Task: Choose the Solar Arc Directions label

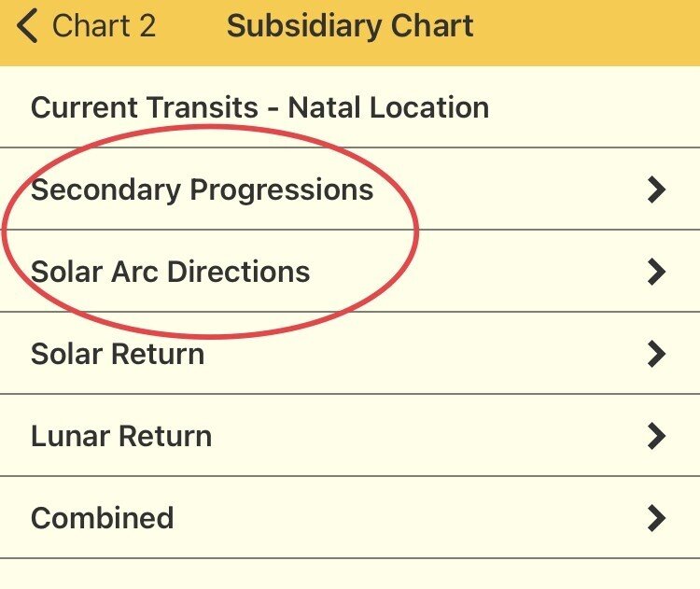Action: click(170, 272)
